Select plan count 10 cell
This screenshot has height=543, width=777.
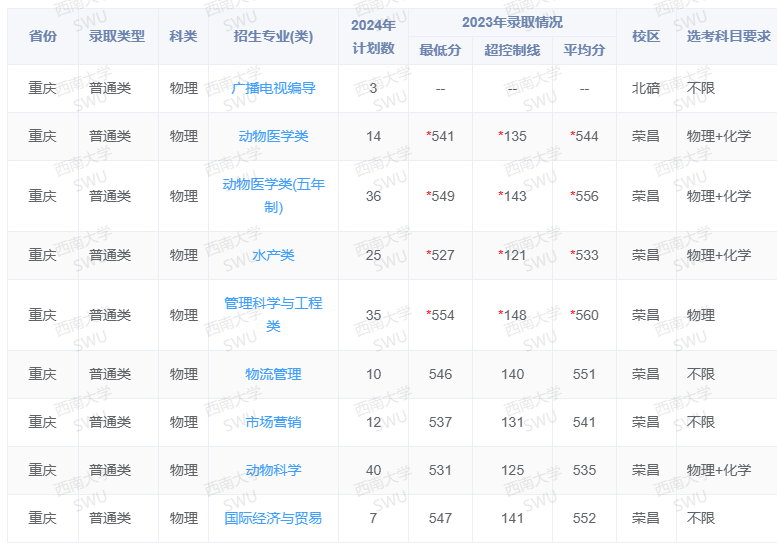(373, 374)
